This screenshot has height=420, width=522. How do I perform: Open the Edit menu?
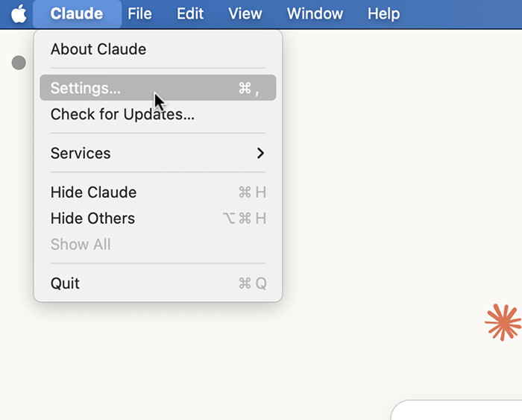click(190, 14)
